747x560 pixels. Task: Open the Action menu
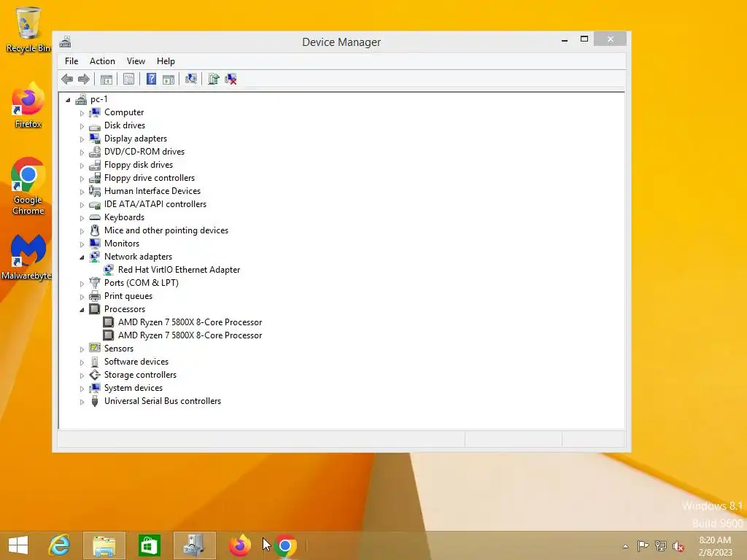click(x=102, y=61)
